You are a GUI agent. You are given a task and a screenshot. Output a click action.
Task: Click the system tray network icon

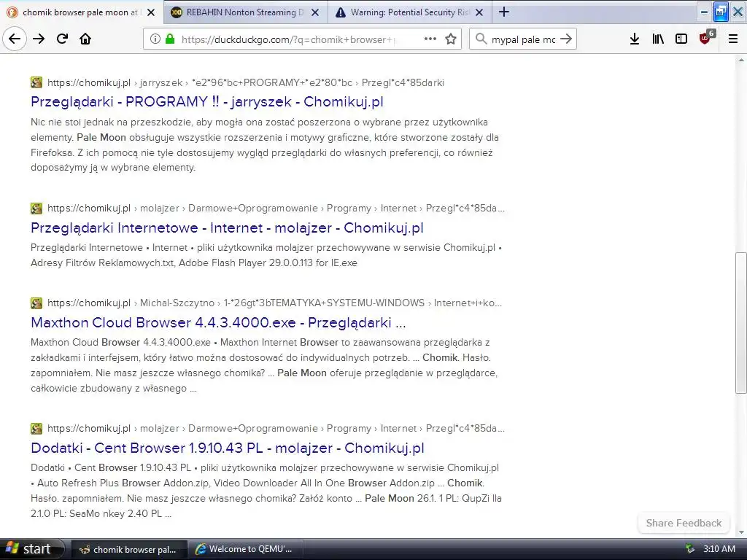coord(689,549)
